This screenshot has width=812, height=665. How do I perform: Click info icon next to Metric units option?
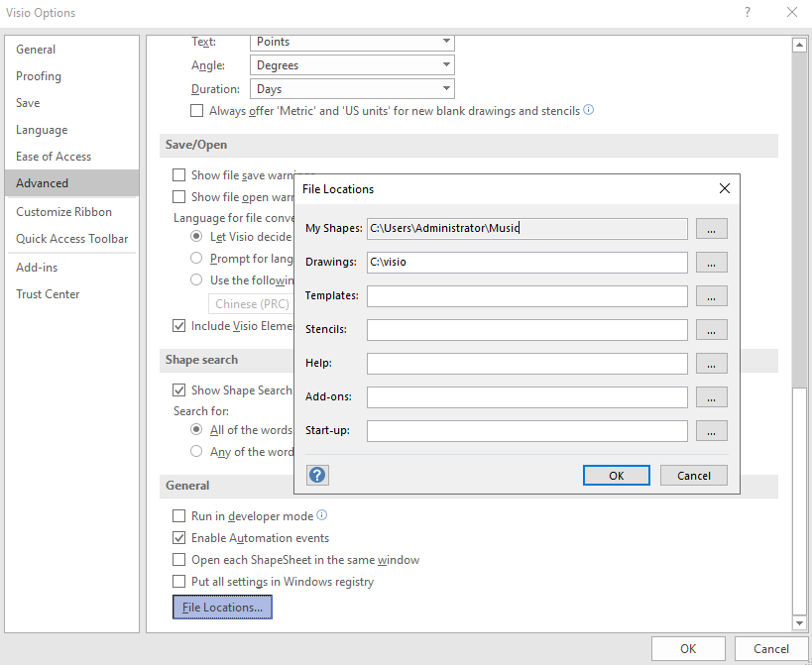588,110
